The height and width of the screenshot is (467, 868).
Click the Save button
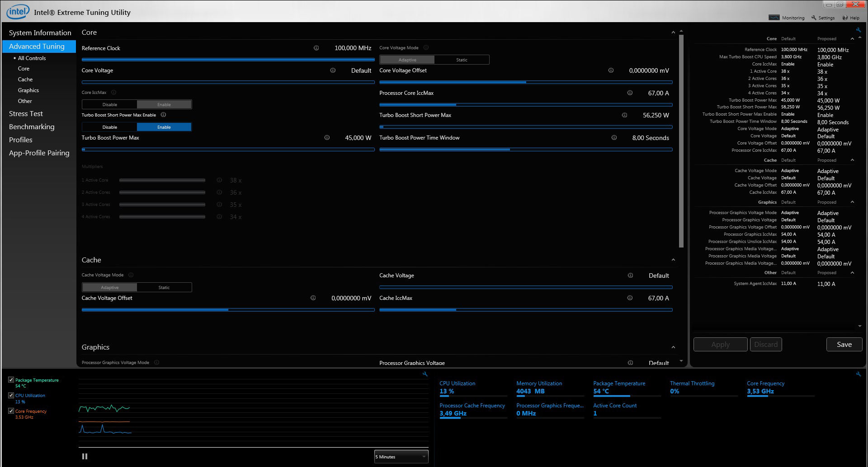click(x=844, y=345)
